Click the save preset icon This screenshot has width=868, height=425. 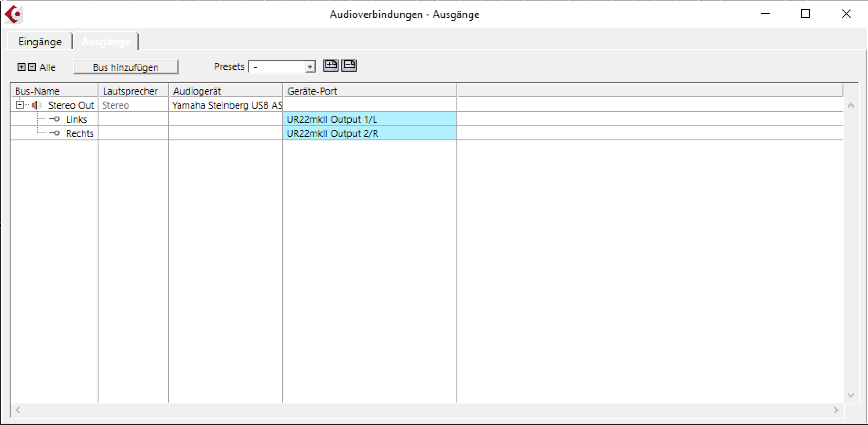pyautogui.click(x=331, y=66)
